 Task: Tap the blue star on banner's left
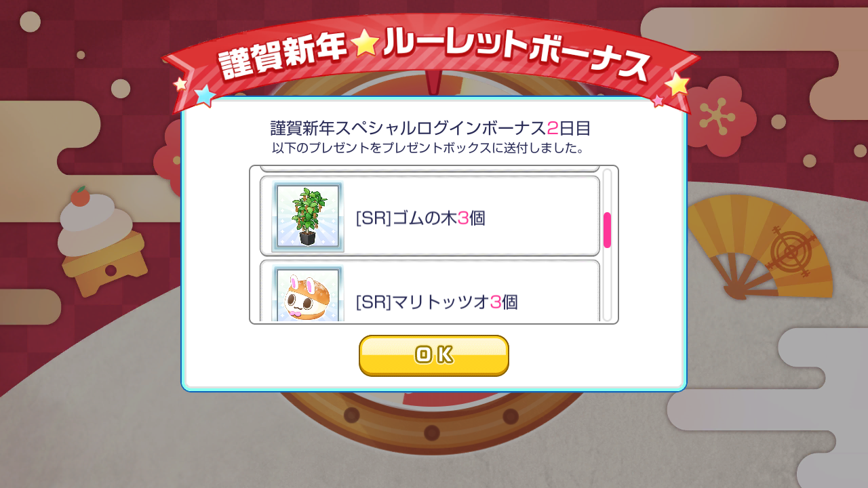[205, 95]
